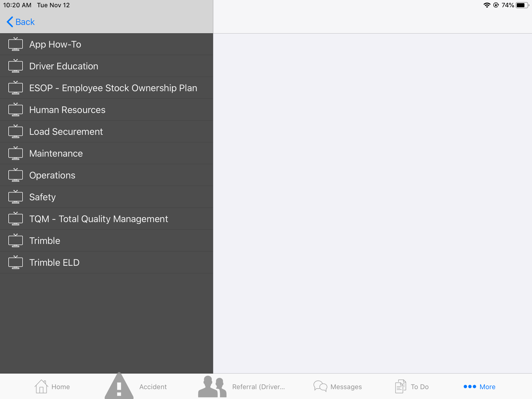The height and width of the screenshot is (399, 532).
Task: Tap the TV icon beside ESOP row
Action: pos(15,88)
